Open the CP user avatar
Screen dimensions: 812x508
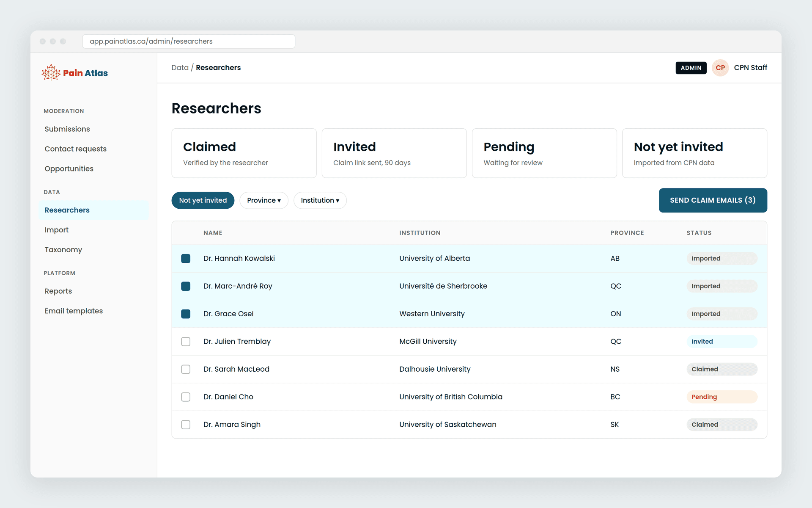[x=720, y=68]
